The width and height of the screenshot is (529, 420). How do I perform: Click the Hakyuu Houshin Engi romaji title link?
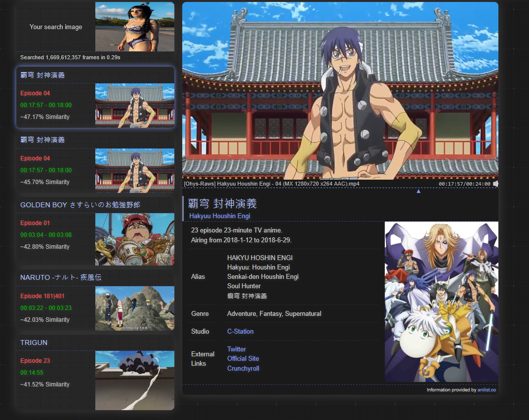point(220,216)
